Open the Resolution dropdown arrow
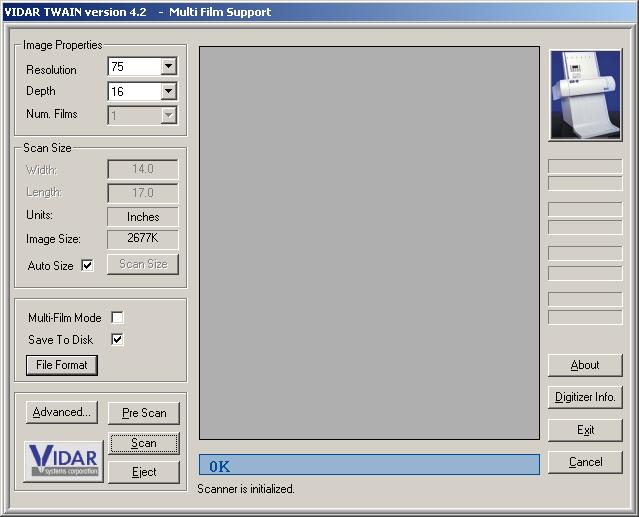The width and height of the screenshot is (639, 517). (168, 66)
